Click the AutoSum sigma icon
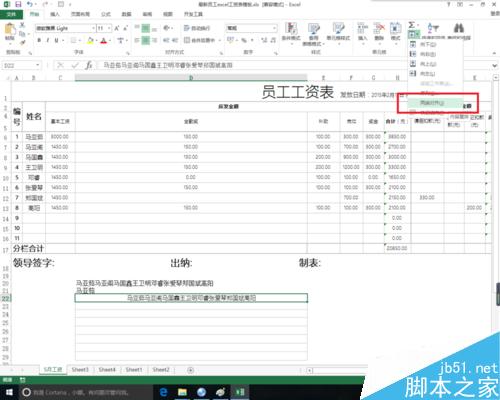Image resolution: width=500 pixels, height=400 pixels. (x=412, y=25)
